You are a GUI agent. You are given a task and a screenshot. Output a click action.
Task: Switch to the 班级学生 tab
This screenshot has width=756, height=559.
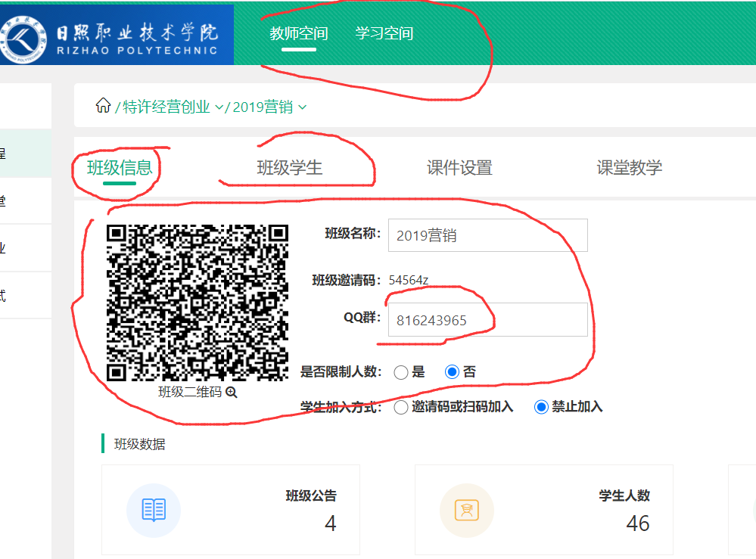(290, 168)
